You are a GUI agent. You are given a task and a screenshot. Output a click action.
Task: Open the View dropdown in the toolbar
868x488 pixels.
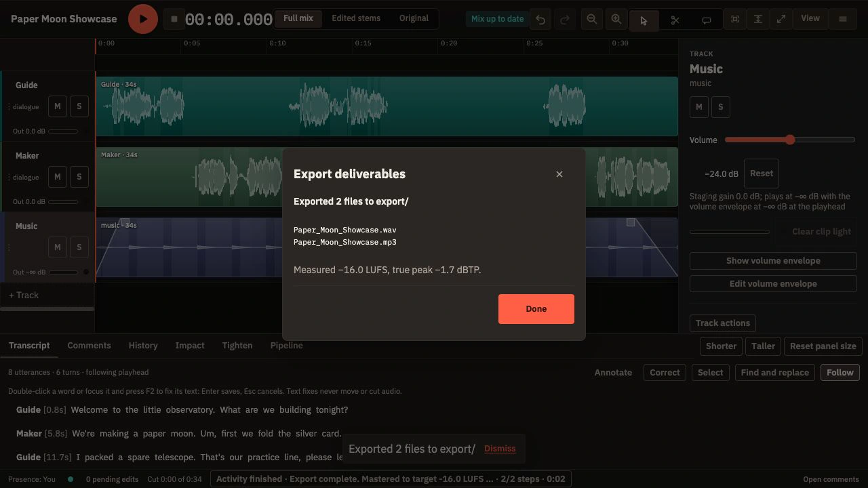pyautogui.click(x=810, y=19)
